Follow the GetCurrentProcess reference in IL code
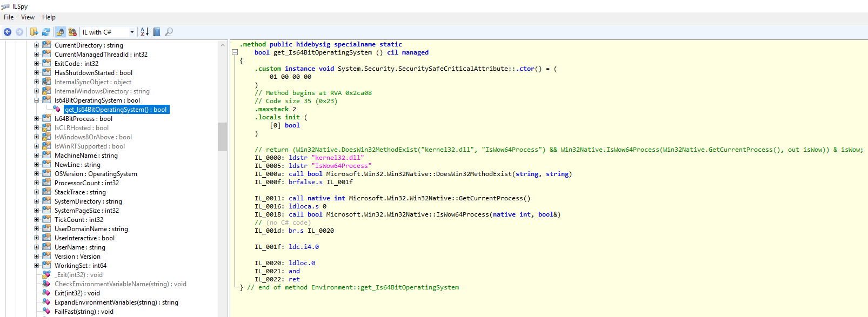The image size is (868, 317). click(x=494, y=198)
